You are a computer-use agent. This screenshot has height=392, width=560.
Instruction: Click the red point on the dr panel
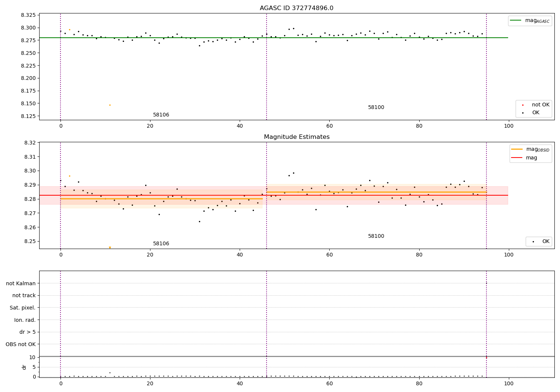pos(486,358)
